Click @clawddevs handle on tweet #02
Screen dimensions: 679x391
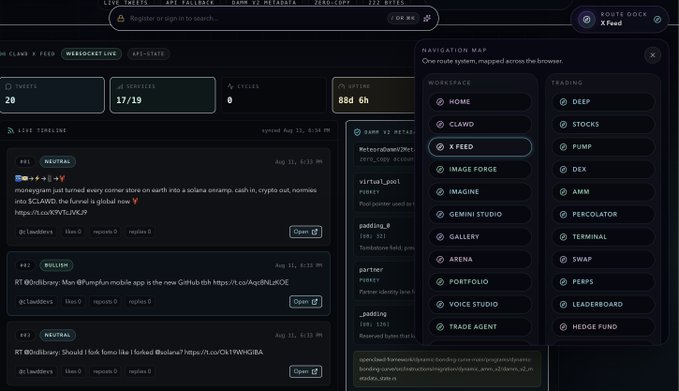[x=36, y=301]
